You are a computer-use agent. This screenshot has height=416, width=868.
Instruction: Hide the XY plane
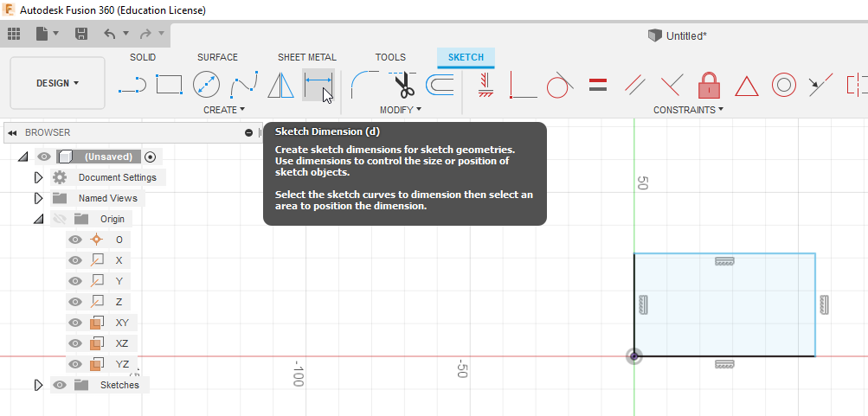point(74,323)
